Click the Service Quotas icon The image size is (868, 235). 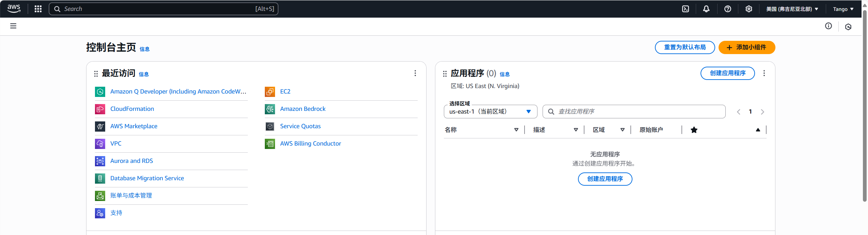pos(270,127)
